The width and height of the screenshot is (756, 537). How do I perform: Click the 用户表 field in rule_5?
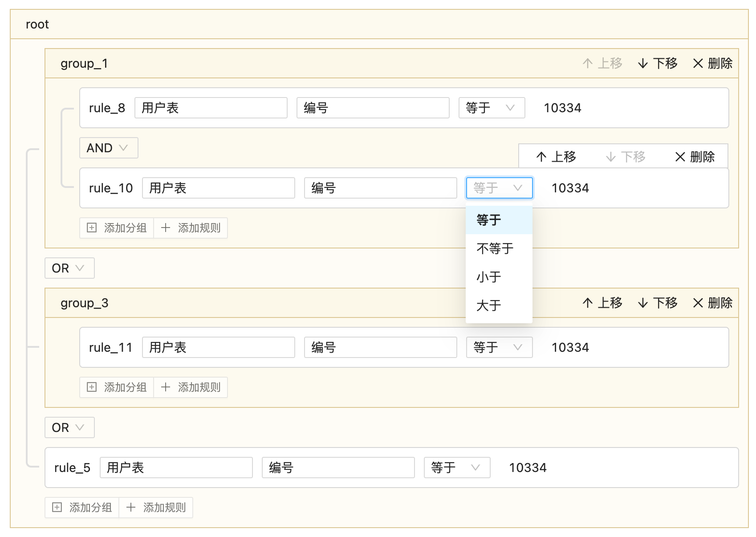click(176, 468)
